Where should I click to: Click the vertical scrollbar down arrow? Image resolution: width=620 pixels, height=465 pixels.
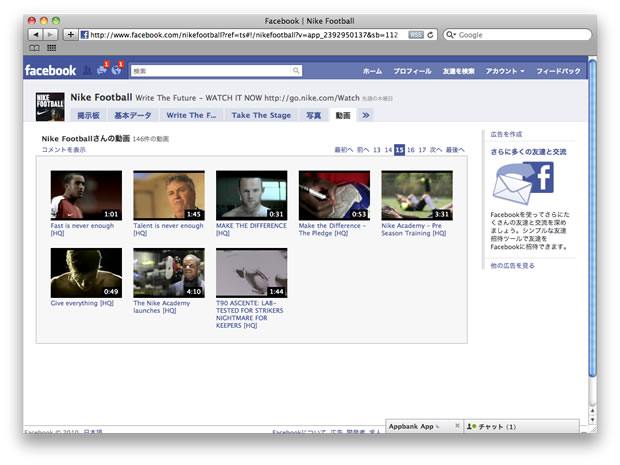592,420
